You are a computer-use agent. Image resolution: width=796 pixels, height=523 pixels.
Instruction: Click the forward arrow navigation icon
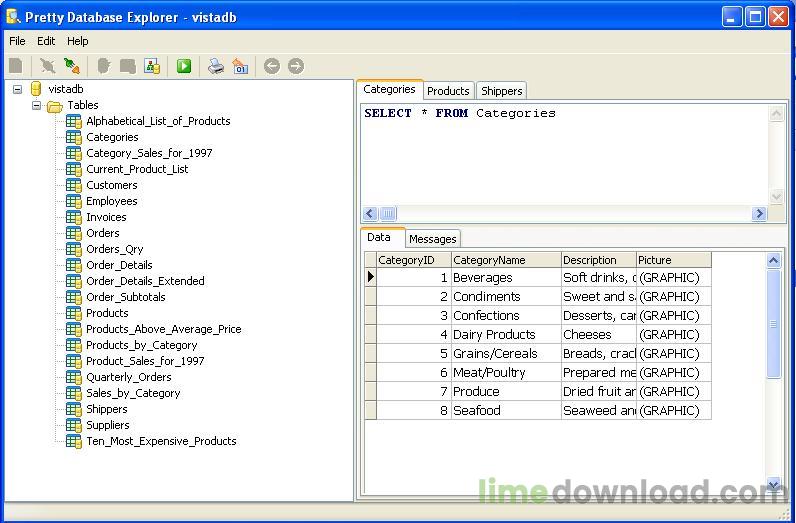coord(295,66)
